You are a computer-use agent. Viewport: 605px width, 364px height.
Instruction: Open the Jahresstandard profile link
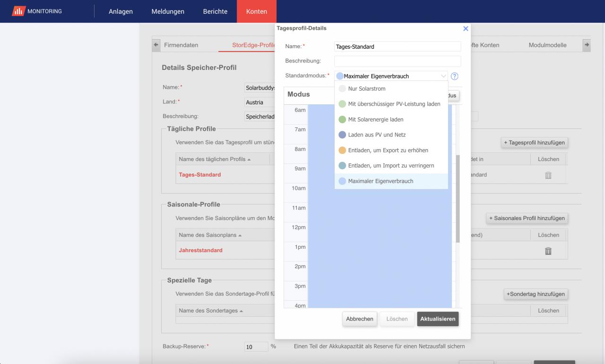coord(200,251)
